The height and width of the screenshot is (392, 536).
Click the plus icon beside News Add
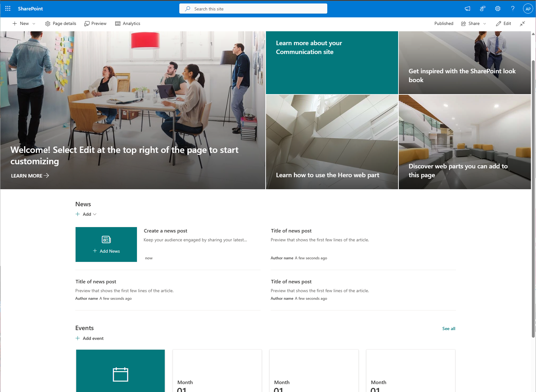tap(77, 214)
